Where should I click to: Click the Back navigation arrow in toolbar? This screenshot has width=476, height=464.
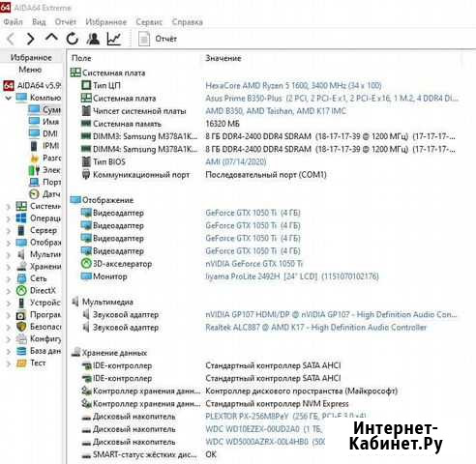click(x=11, y=39)
